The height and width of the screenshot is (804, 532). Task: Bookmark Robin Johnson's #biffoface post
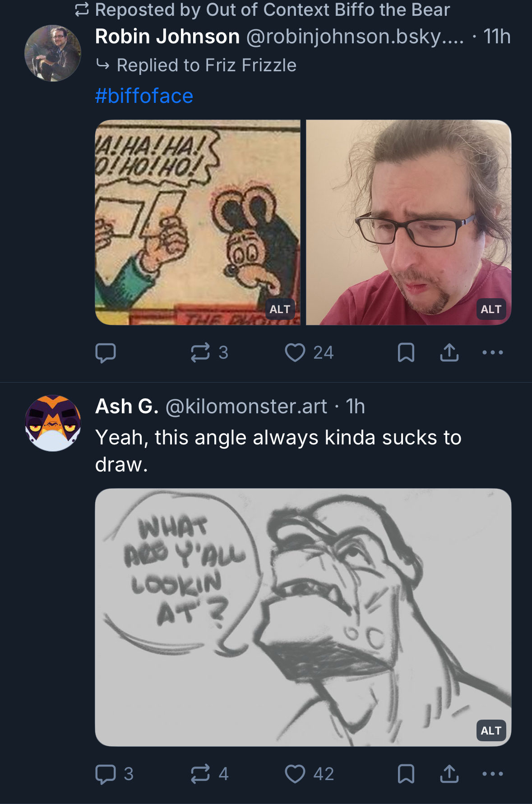tap(406, 353)
